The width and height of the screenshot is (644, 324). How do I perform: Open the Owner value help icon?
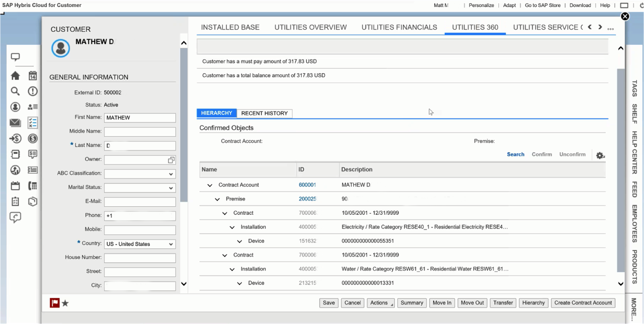pos(171,160)
